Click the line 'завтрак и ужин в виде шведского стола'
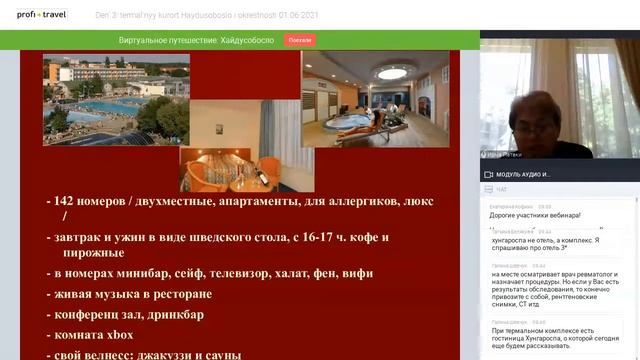Image resolution: width=640 pixels, height=360 pixels. (x=218, y=244)
